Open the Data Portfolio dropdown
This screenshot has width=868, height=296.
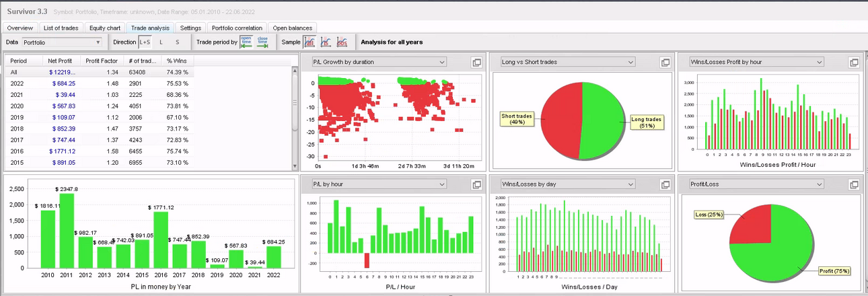61,42
